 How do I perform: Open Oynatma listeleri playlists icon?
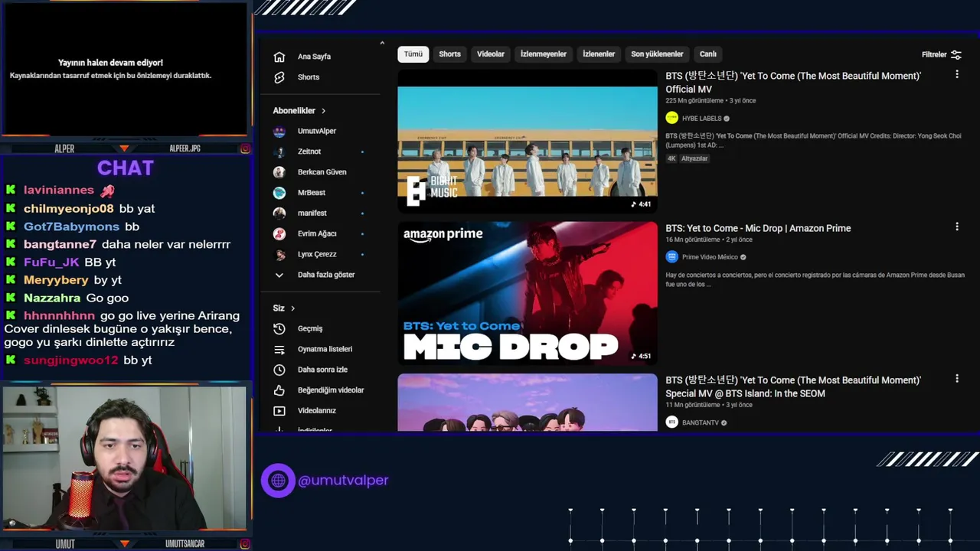pos(279,349)
